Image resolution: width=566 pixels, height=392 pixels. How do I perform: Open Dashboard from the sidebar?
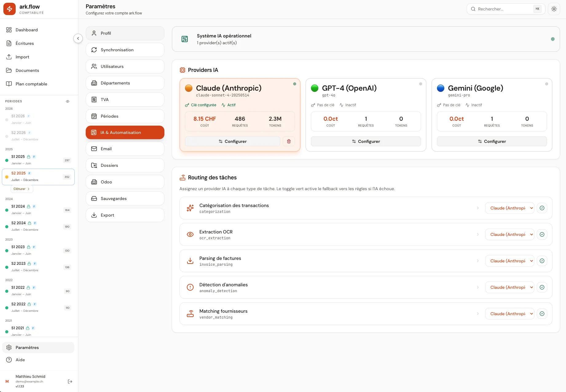tap(27, 30)
